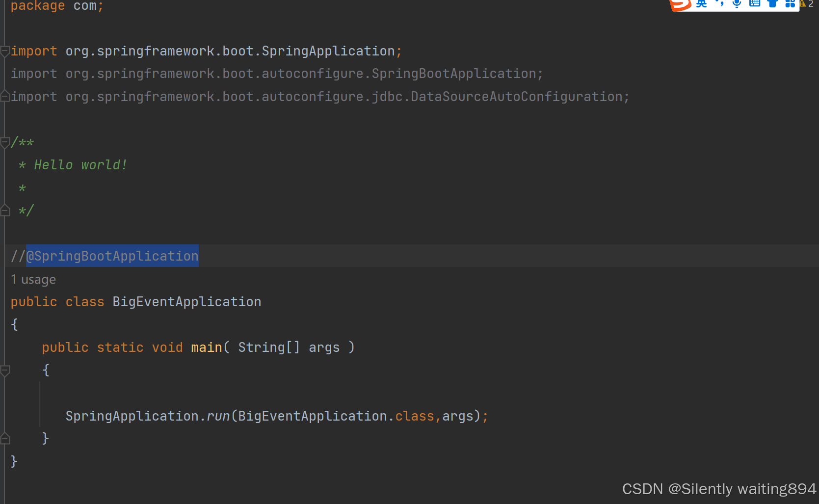This screenshot has height=504, width=819.
Task: Click the warning indicator showing 2 problems
Action: [805, 4]
